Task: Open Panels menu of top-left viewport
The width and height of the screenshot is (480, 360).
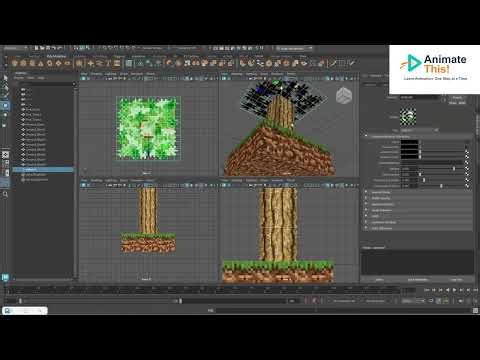Action: 151,74
